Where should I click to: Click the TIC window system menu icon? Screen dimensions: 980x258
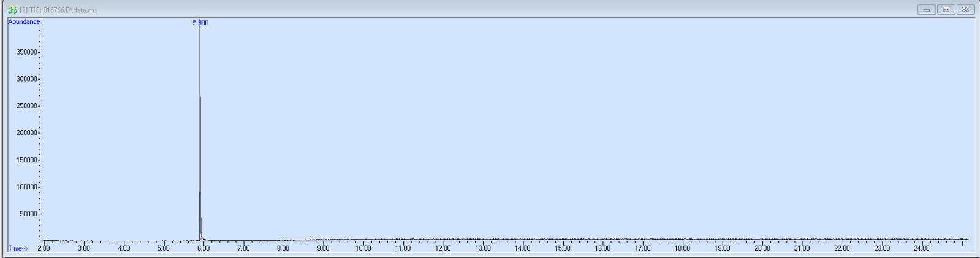[12, 10]
